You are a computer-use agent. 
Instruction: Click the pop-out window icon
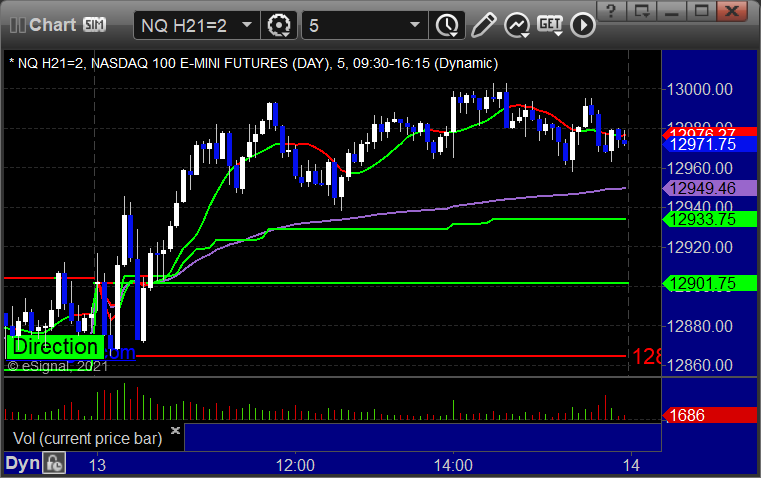(642, 10)
